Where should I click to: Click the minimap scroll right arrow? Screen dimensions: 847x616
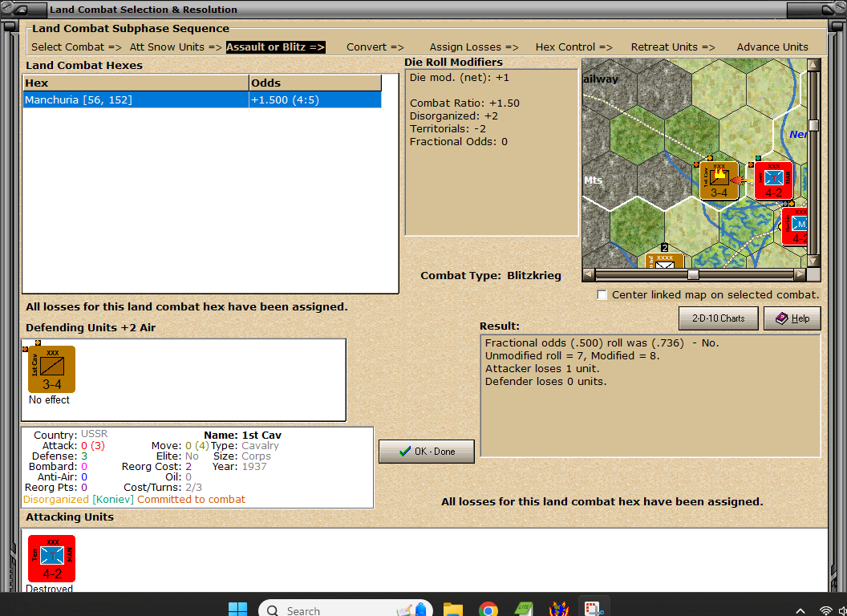(x=800, y=274)
